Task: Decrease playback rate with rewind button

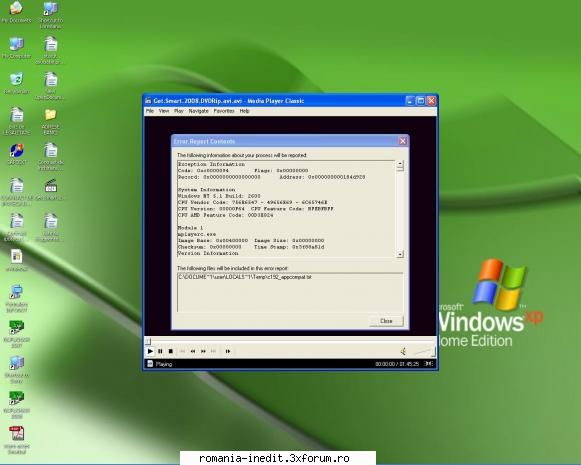Action: tap(193, 351)
